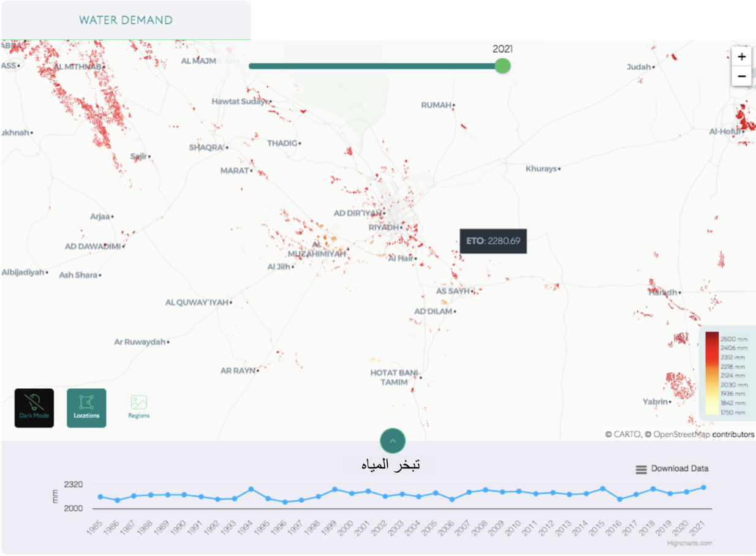Image resolution: width=756 pixels, height=556 pixels.
Task: Zoom in on the map
Action: click(x=741, y=56)
